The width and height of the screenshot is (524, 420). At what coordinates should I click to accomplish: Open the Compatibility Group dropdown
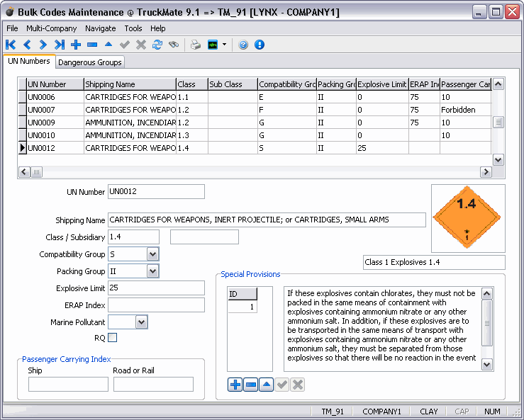[x=152, y=254]
